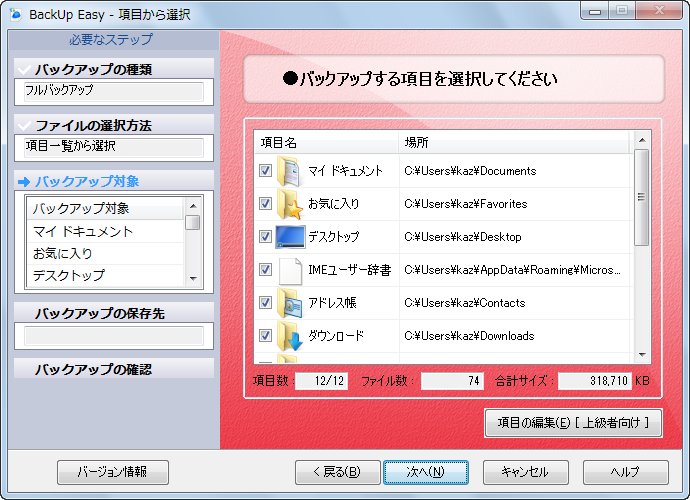Click the アドレス帳 item name
Viewport: 690px width, 500px height.
tap(332, 303)
